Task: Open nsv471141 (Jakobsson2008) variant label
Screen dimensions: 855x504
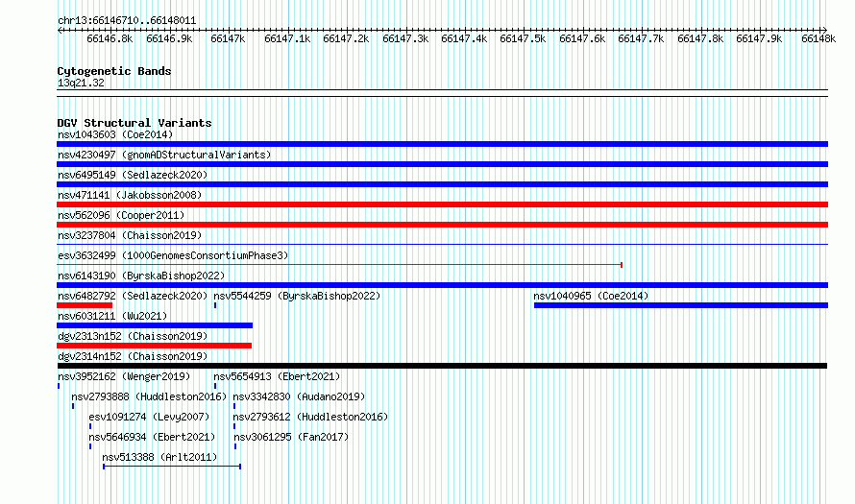Action: 130,195
